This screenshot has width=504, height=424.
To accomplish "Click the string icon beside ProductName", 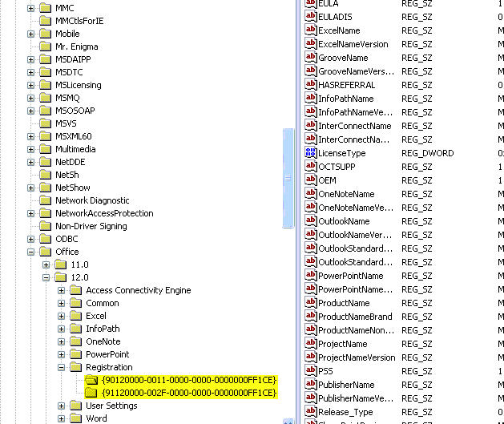I will pyautogui.click(x=311, y=302).
